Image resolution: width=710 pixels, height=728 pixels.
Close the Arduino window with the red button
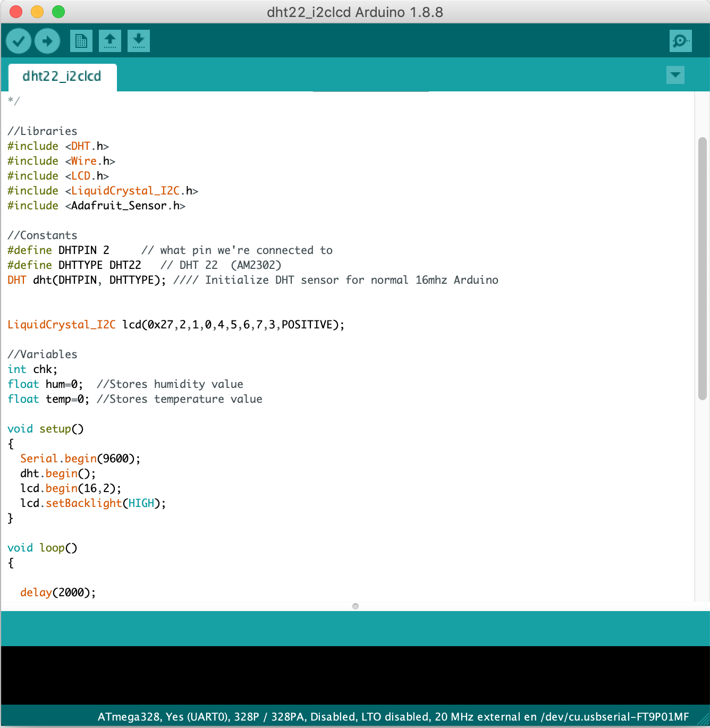pos(16,12)
